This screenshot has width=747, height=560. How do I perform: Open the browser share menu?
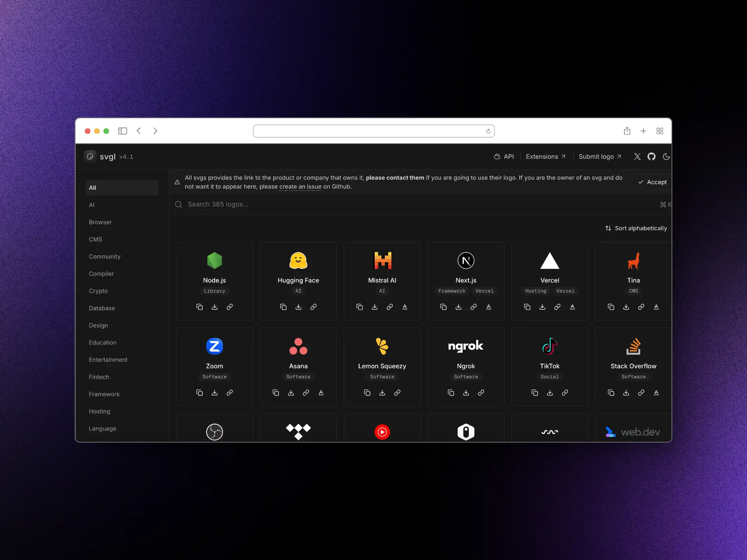(627, 131)
